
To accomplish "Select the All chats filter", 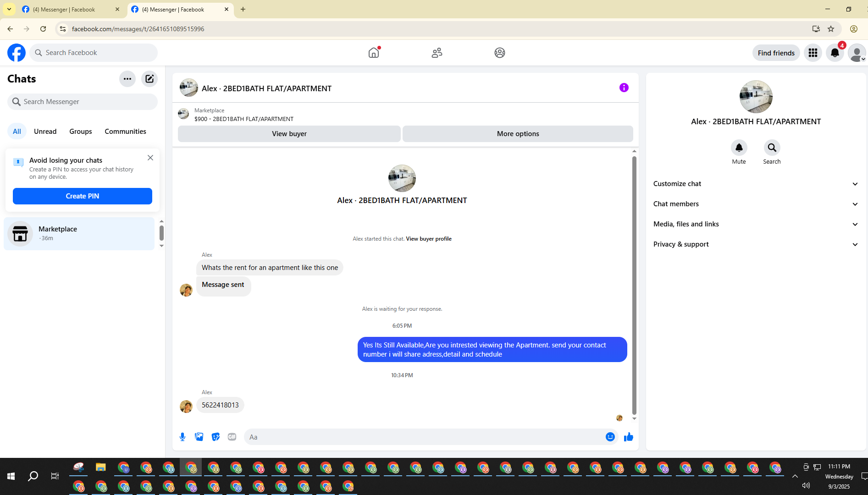I will [17, 132].
